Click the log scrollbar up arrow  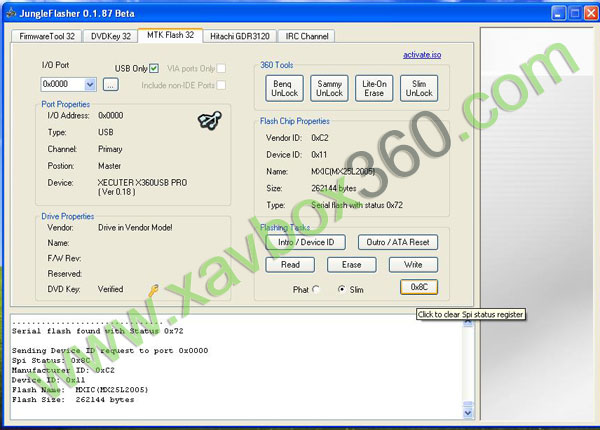point(468,322)
